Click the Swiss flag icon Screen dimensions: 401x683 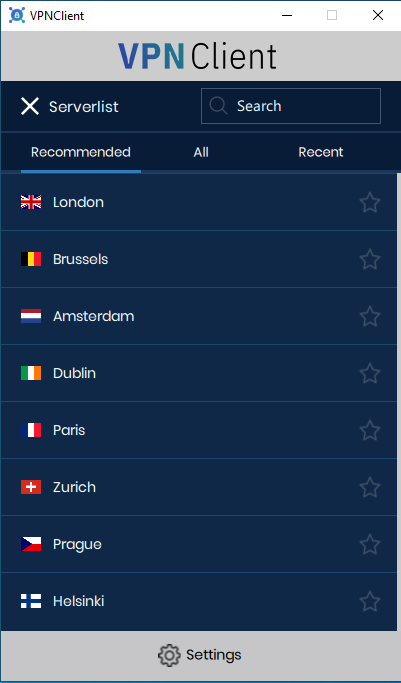31,487
